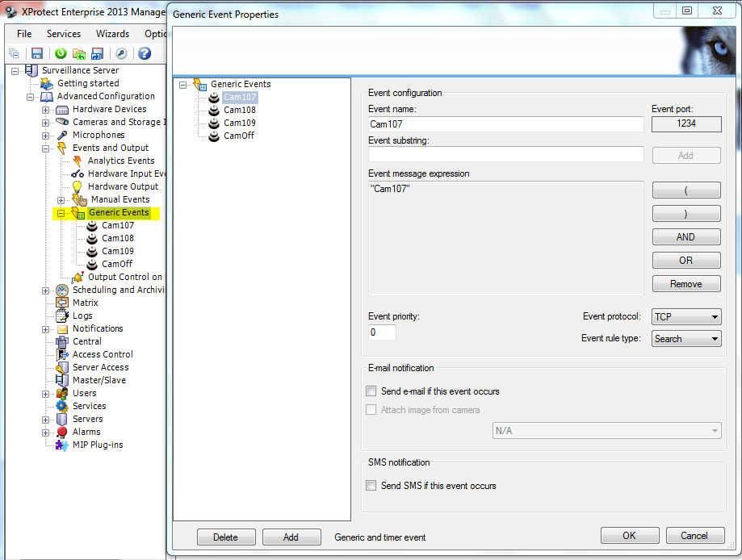Image resolution: width=742 pixels, height=560 pixels.
Task: Click the Microphones icon
Action: [x=62, y=136]
